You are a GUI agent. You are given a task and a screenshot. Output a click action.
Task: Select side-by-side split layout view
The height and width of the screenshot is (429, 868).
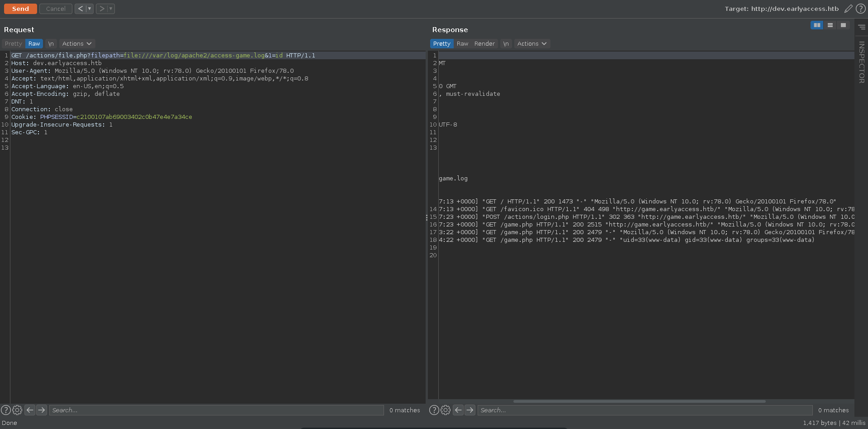817,25
